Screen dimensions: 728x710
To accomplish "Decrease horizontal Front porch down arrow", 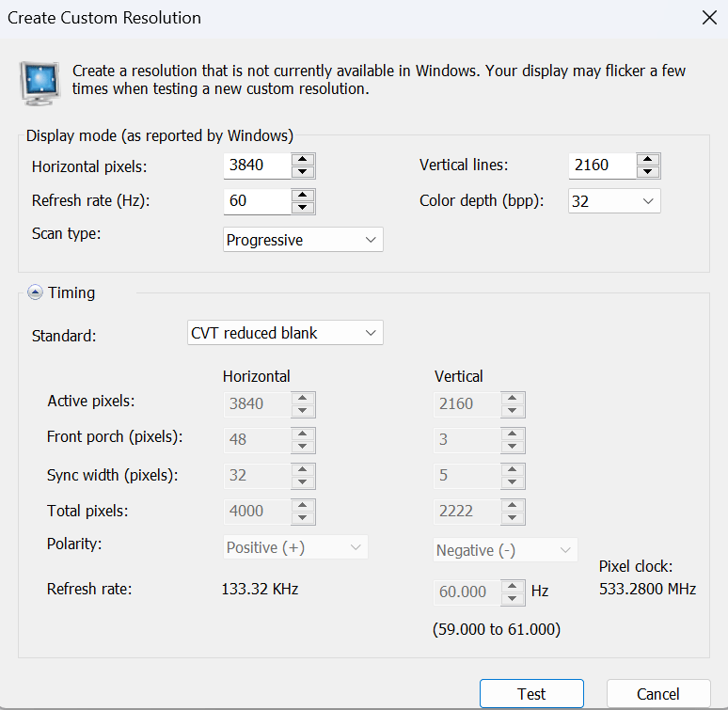I will click(303, 447).
